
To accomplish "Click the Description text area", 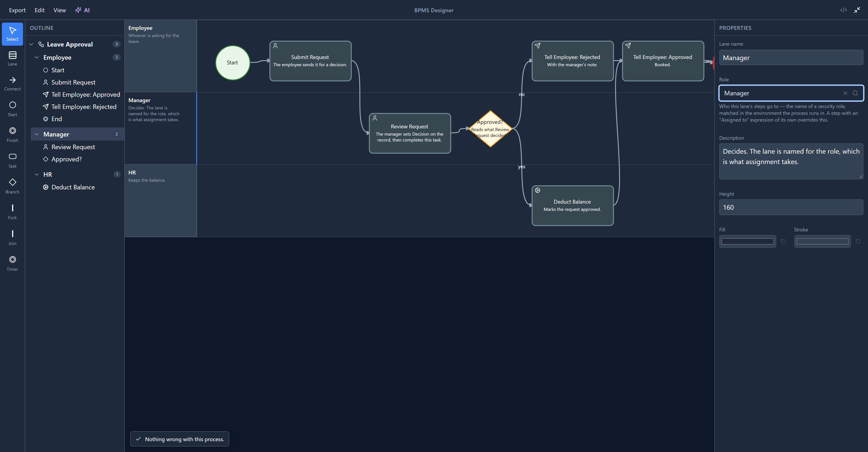I will (791, 161).
